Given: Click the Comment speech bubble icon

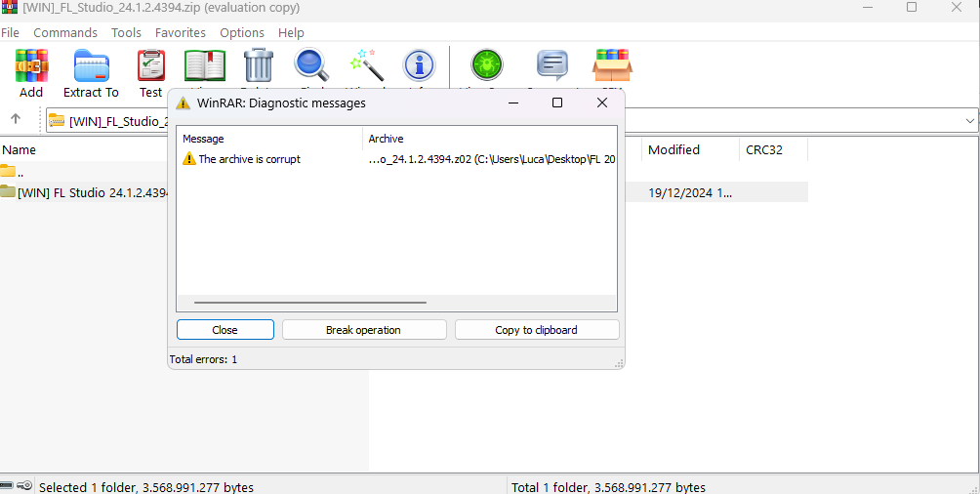Looking at the screenshot, I should pyautogui.click(x=552, y=65).
